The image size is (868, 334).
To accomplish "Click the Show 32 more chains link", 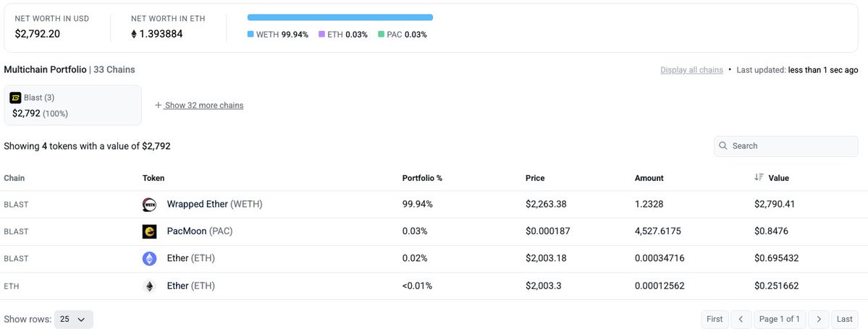I will pyautogui.click(x=203, y=105).
